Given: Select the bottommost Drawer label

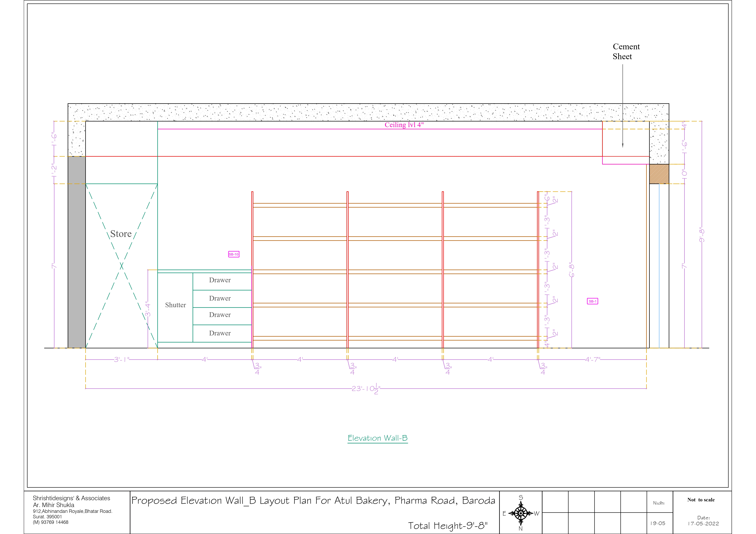Looking at the screenshot, I should tap(220, 333).
